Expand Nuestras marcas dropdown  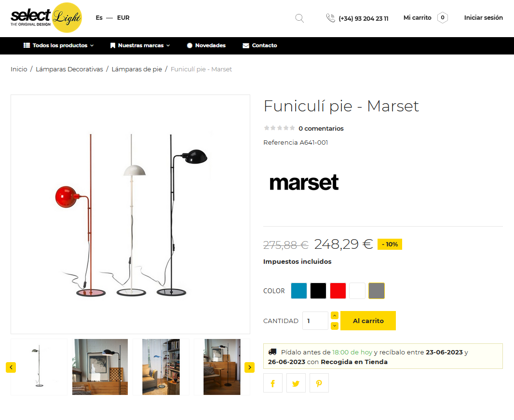140,46
